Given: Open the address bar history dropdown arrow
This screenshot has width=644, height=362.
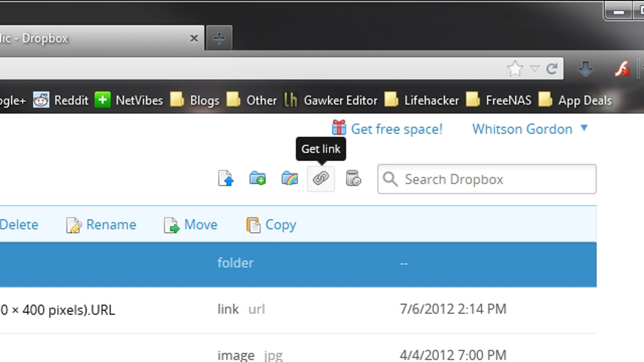Looking at the screenshot, I should click(535, 69).
